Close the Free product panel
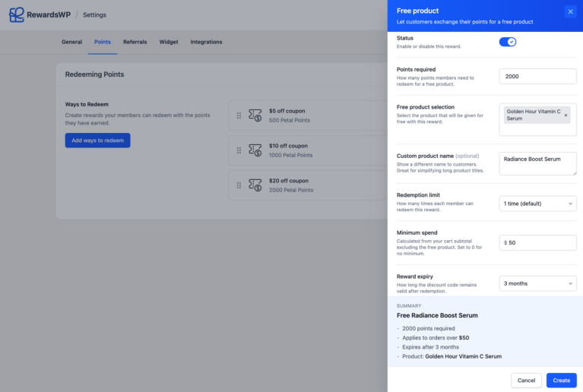 click(570, 11)
